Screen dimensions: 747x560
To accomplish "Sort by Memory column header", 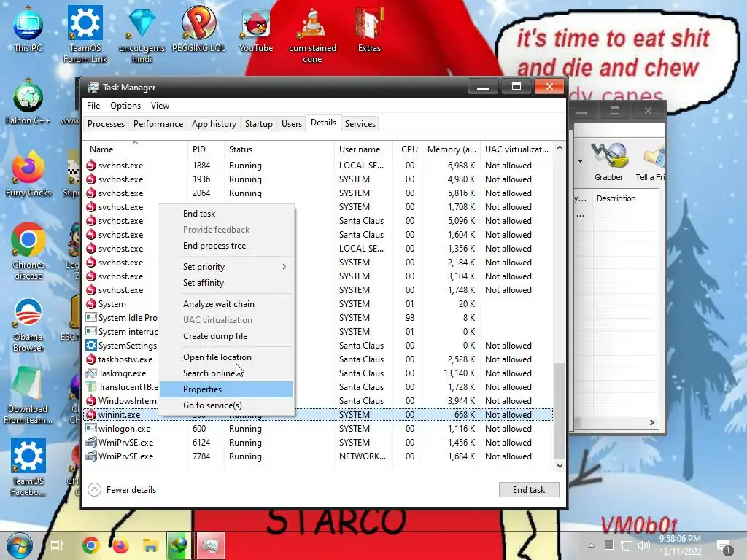I will coord(451,149).
